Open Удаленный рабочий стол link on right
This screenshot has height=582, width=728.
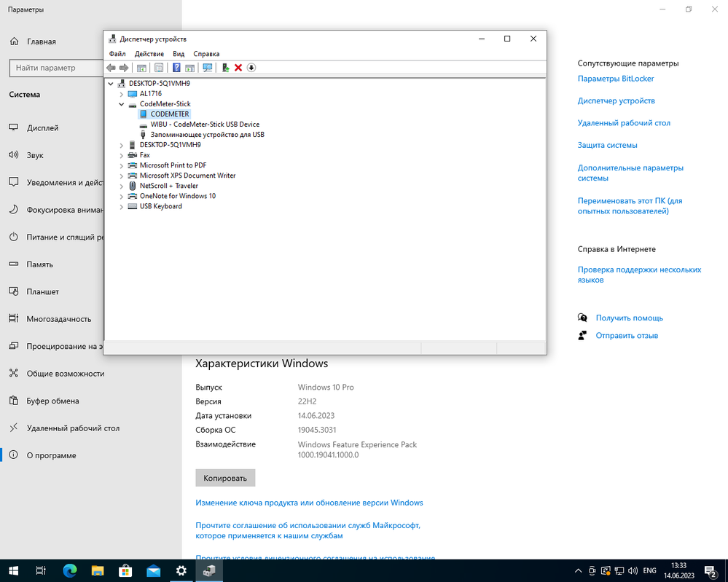[624, 123]
